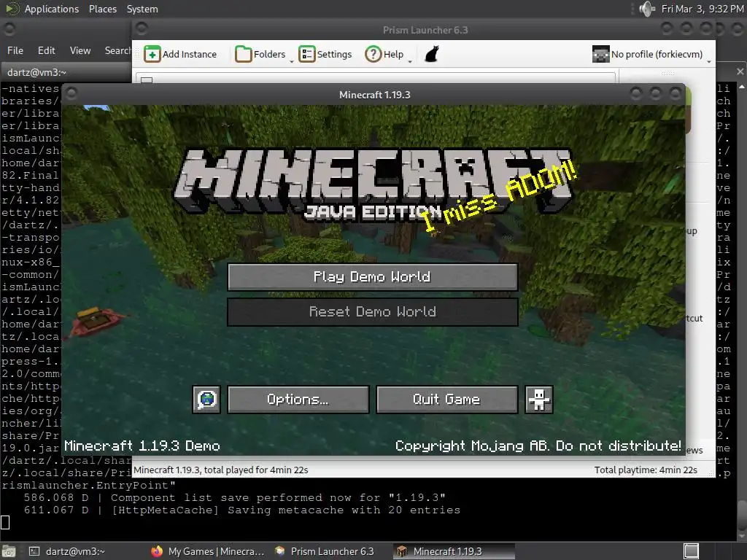Open the System menu
747x560 pixels.
point(142,9)
